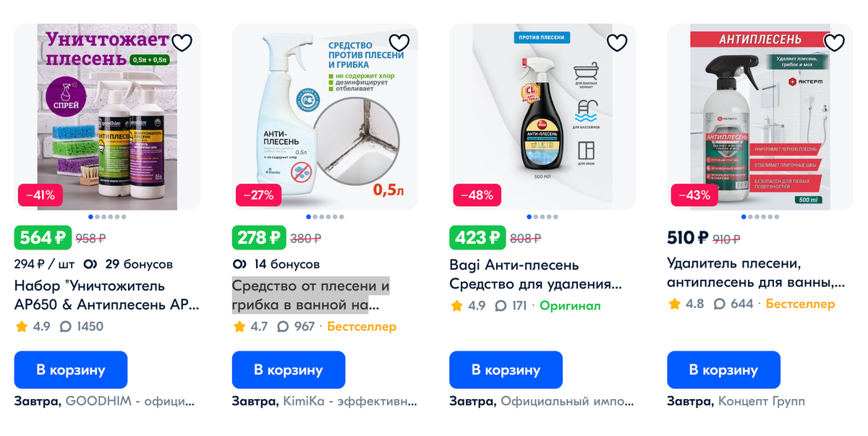This screenshot has height=436, width=868.
Task: Click the bonus icon beside '14 бонусов'
Action: coord(239,265)
